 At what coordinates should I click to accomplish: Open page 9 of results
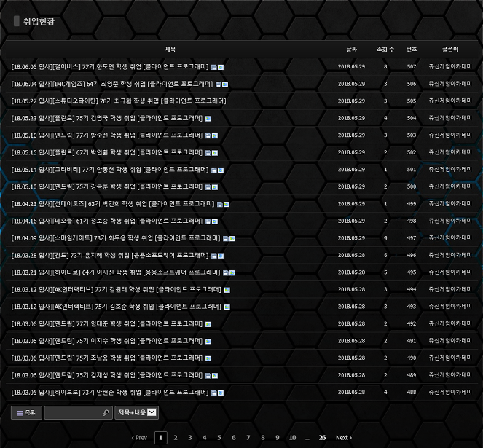pyautogui.click(x=278, y=438)
